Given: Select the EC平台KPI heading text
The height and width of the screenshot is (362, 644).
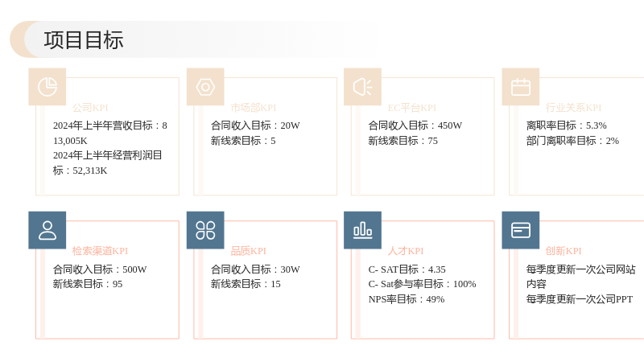Looking at the screenshot, I should [412, 108].
